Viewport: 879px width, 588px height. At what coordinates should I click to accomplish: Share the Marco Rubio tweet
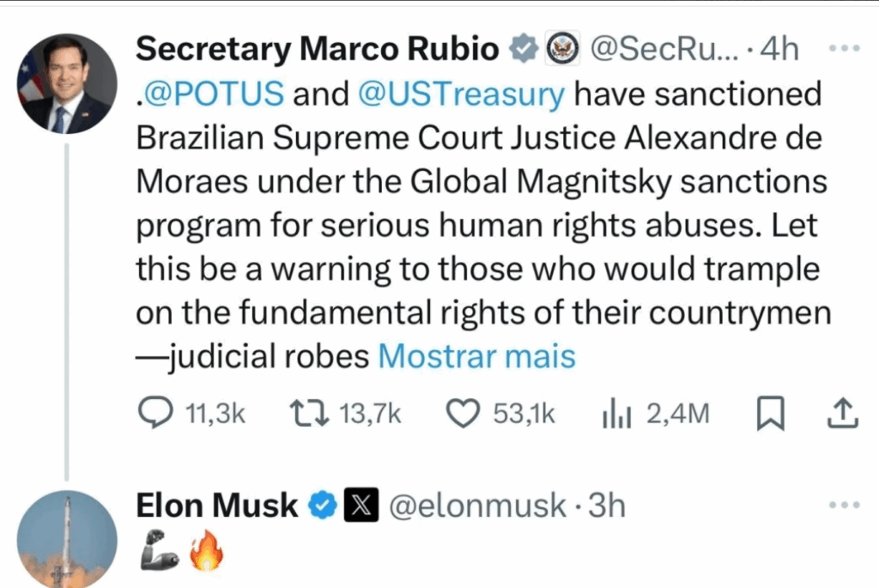point(841,414)
